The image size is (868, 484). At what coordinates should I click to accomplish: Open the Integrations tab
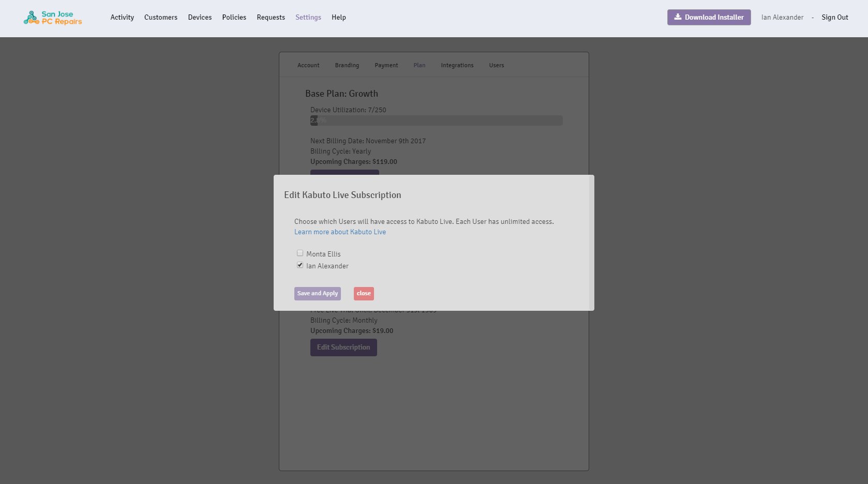point(457,65)
